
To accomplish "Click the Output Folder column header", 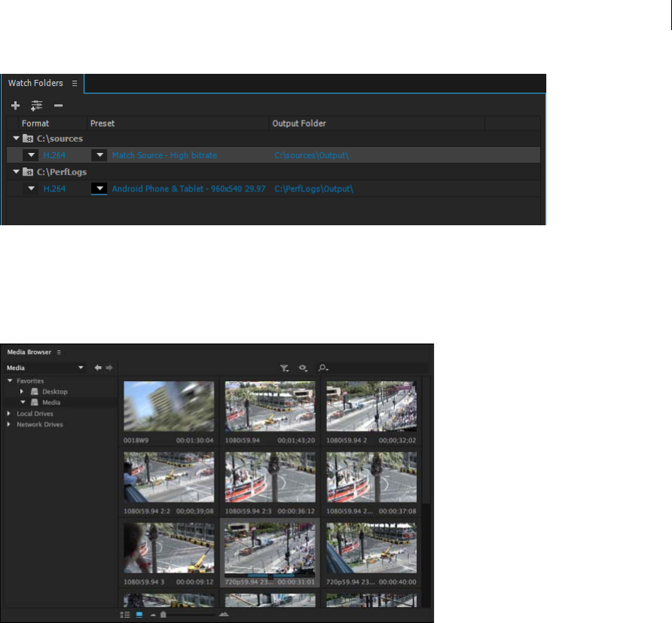I will click(299, 124).
